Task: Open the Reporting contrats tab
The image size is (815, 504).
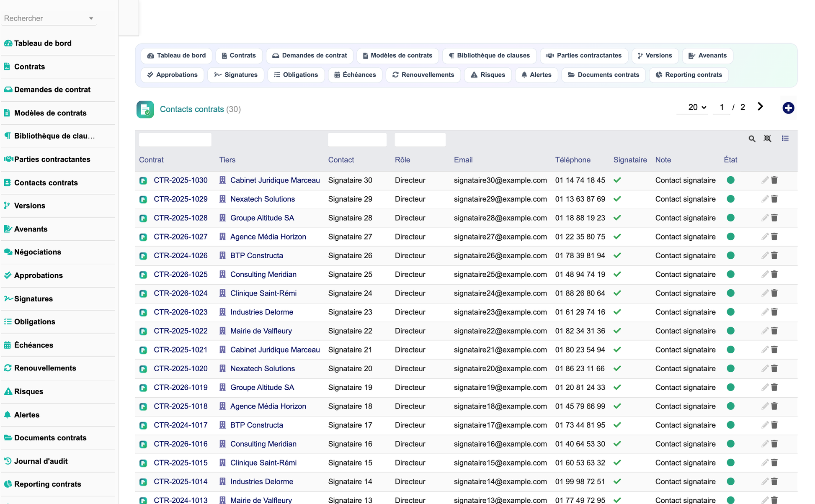Action: 689,75
